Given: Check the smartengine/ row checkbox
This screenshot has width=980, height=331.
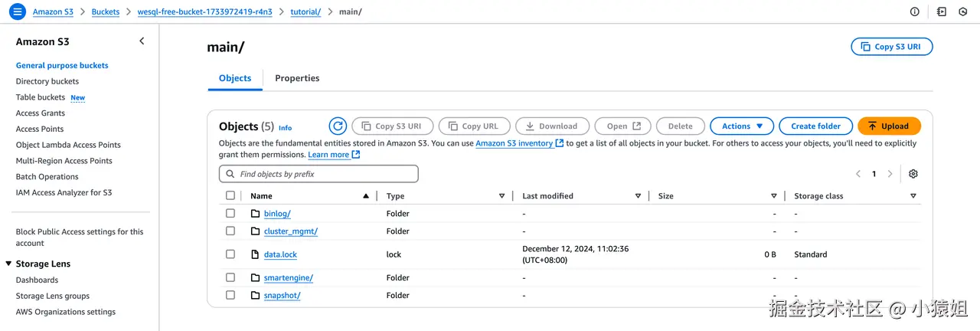Looking at the screenshot, I should pos(230,277).
